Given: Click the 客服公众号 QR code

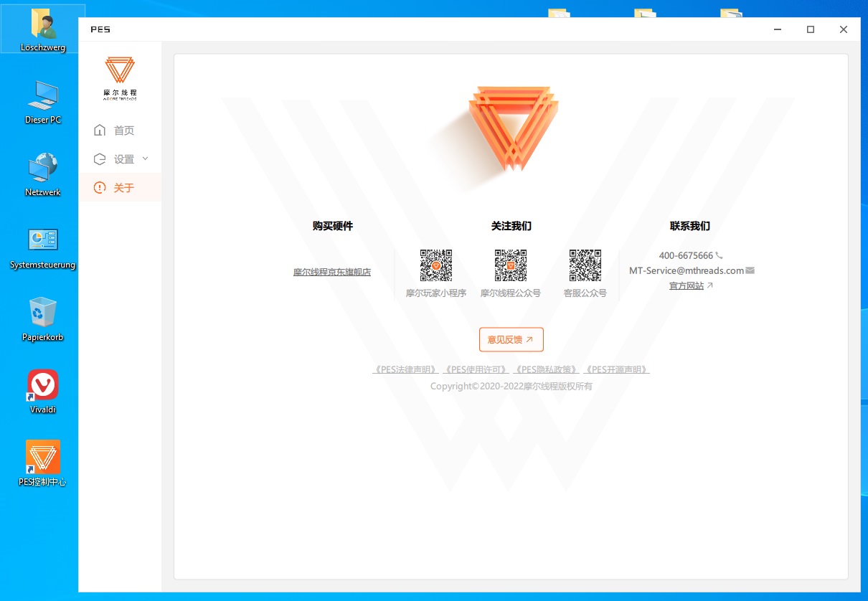Looking at the screenshot, I should (x=585, y=265).
